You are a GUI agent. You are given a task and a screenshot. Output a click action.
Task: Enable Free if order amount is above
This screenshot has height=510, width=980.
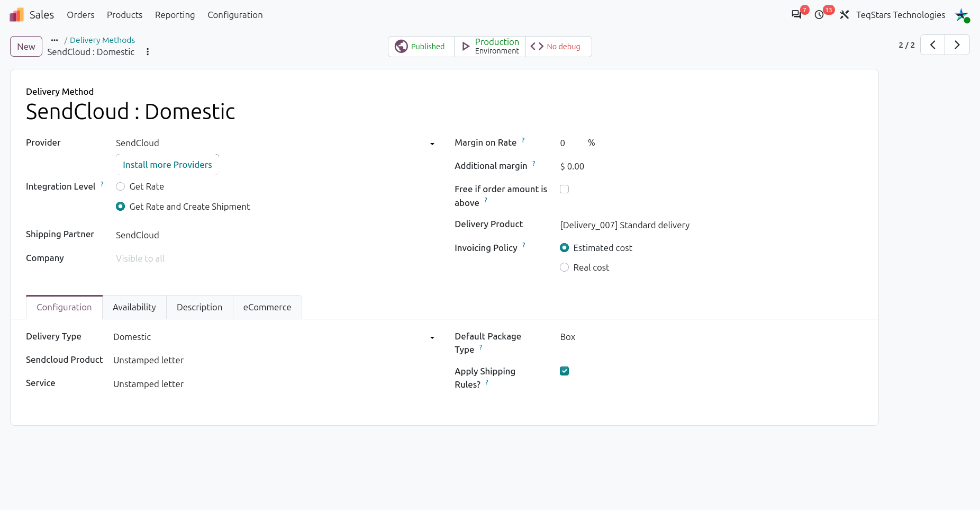click(565, 189)
